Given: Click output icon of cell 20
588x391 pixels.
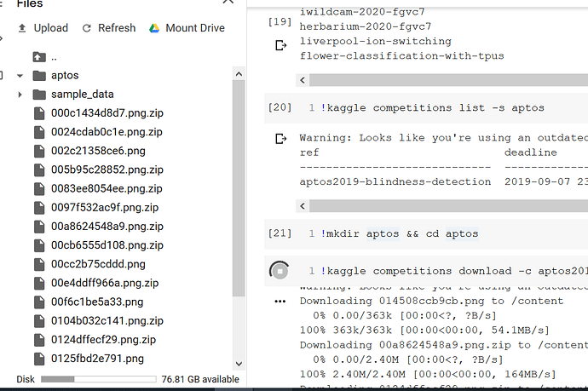Looking at the screenshot, I should (x=280, y=138).
